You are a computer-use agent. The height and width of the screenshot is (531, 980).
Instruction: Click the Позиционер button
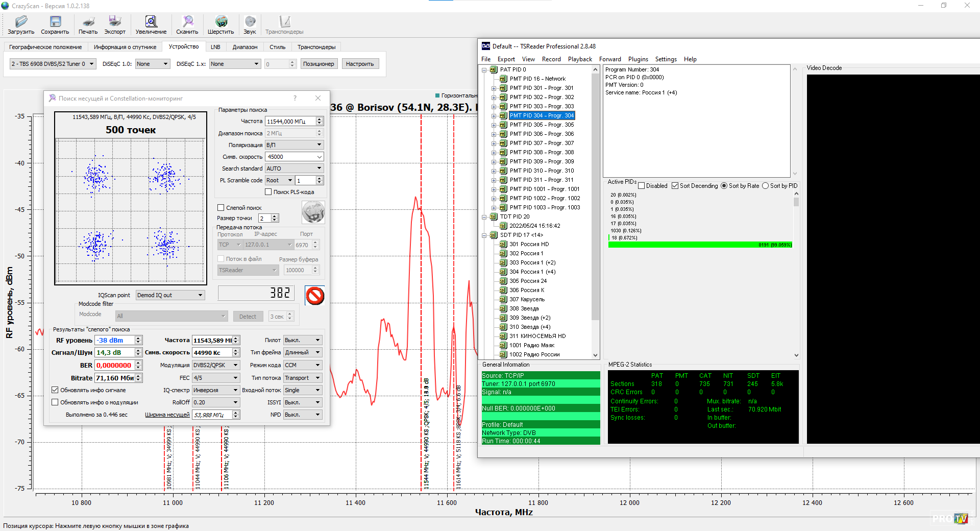tap(318, 64)
